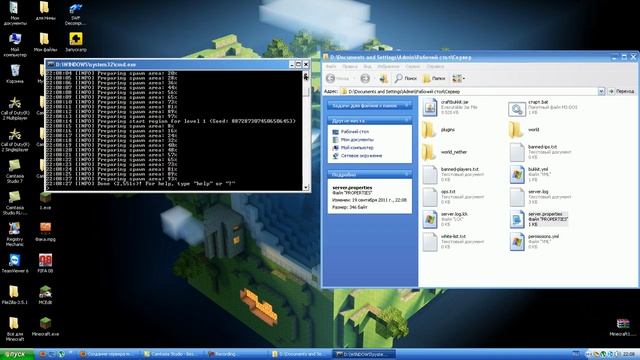Select the ops.txt file

pyautogui.click(x=453, y=197)
